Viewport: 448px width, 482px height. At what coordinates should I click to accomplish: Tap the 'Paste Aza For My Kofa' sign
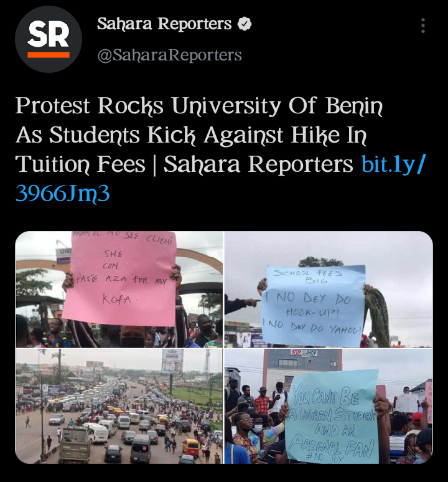click(120, 278)
